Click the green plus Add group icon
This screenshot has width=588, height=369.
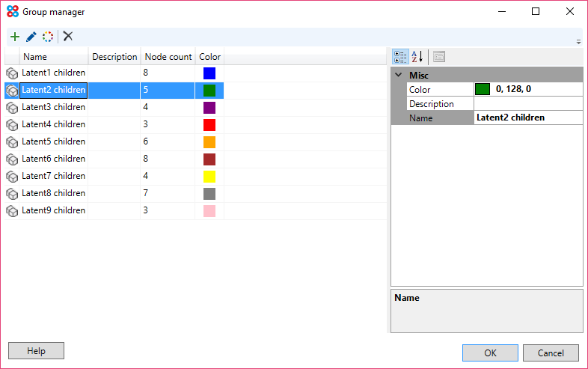(15, 37)
